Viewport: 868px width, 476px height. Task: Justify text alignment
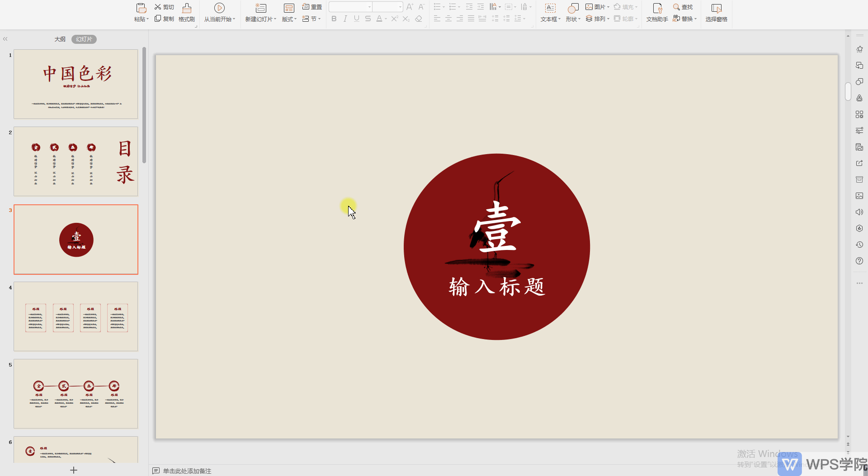pyautogui.click(x=471, y=19)
